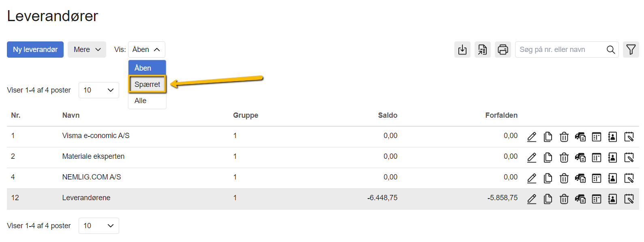This screenshot has height=242, width=644.
Task: Select Spærret from the Vis menu
Action: (147, 84)
